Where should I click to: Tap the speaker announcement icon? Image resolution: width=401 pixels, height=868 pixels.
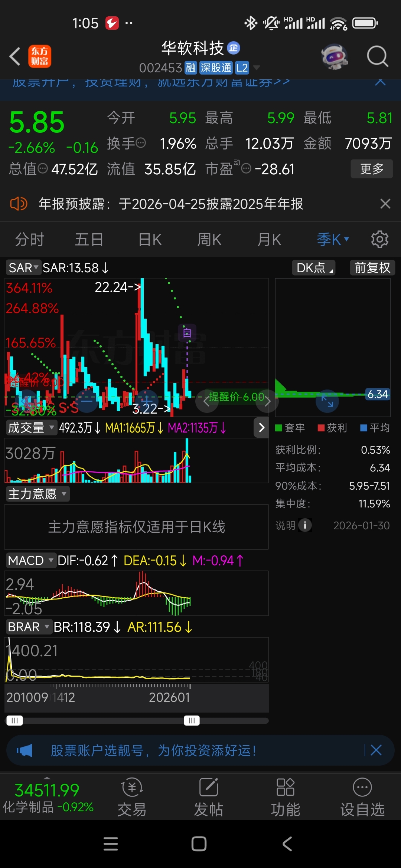point(19,204)
